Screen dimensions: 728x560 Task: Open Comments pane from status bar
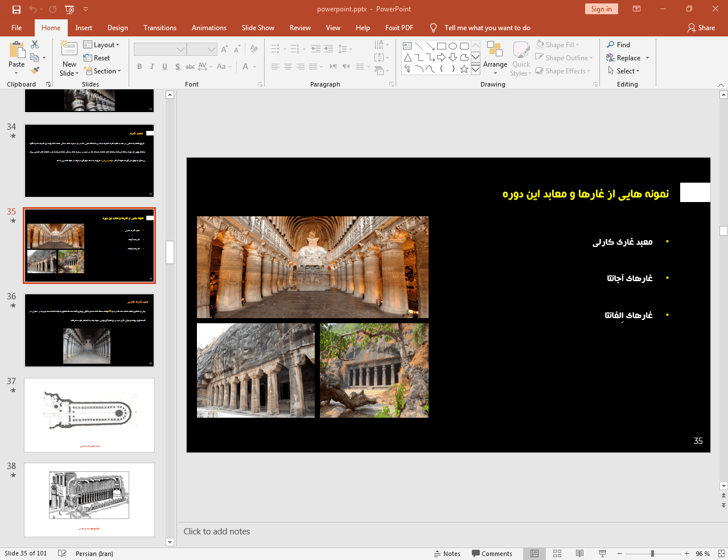pyautogui.click(x=492, y=554)
